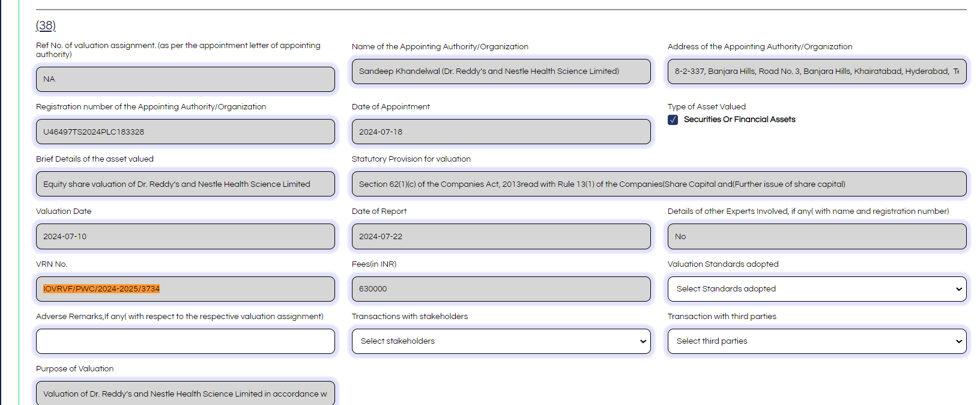Expand the Select stakeholders dropdown
The image size is (980, 405).
click(x=501, y=341)
